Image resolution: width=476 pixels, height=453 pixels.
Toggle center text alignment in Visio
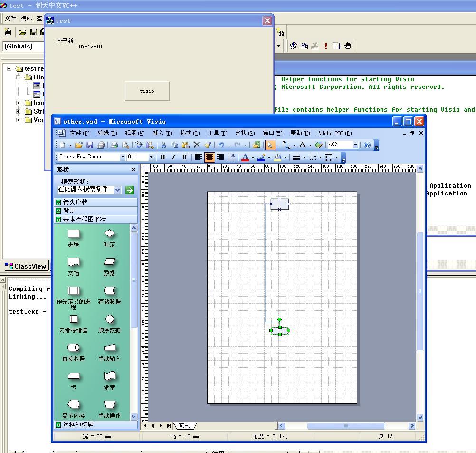point(209,157)
